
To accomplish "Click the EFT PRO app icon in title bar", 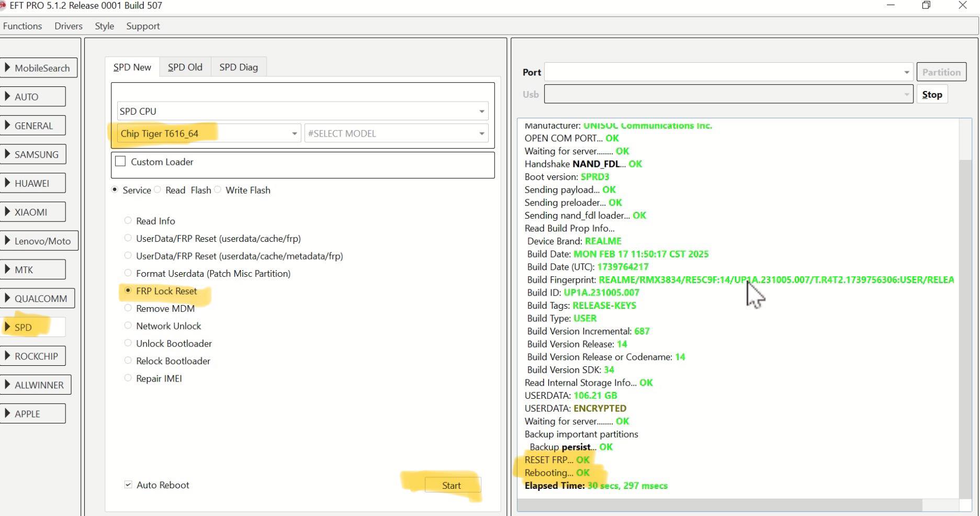I will tap(3, 5).
